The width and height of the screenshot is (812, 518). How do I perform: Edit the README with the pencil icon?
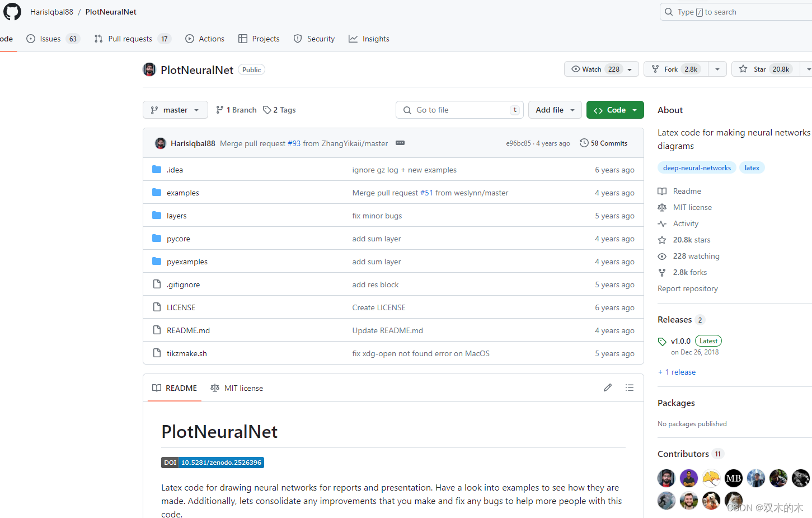608,388
